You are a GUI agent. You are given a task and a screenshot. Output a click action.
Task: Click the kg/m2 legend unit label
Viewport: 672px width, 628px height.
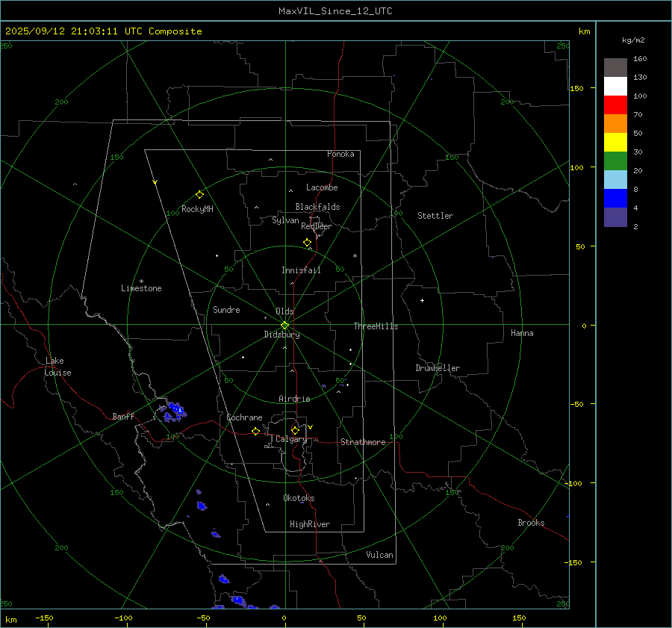click(x=633, y=40)
